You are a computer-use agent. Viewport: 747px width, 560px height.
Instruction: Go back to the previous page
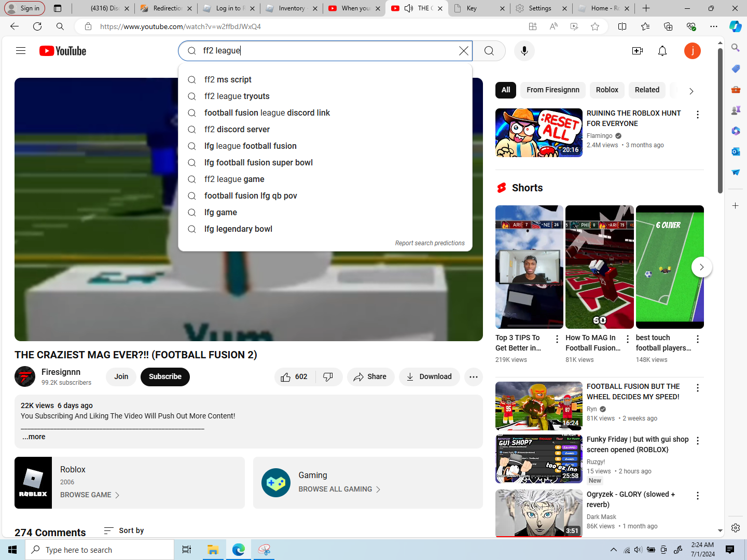(15, 26)
